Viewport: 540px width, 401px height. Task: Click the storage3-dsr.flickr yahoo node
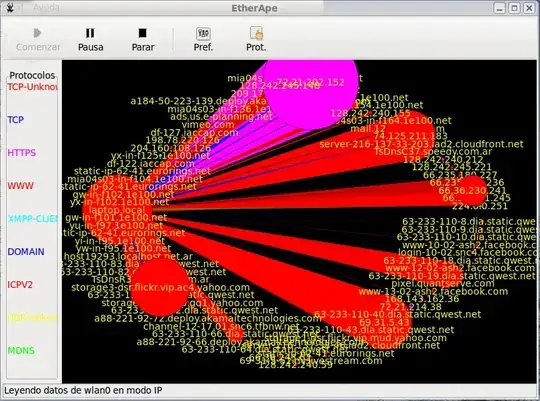[x=160, y=287]
